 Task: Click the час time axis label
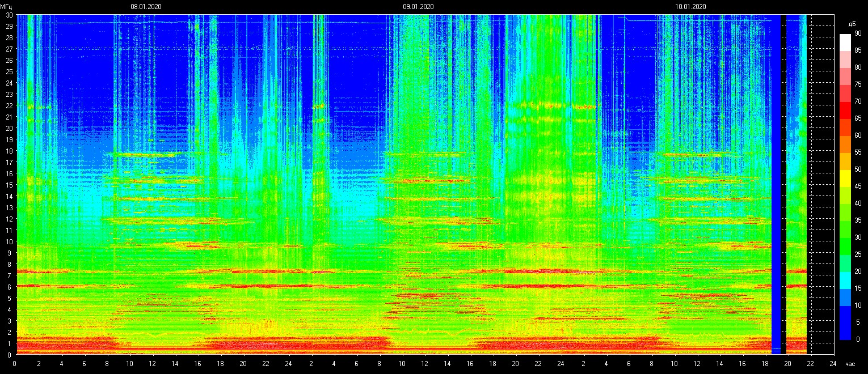pos(849,364)
